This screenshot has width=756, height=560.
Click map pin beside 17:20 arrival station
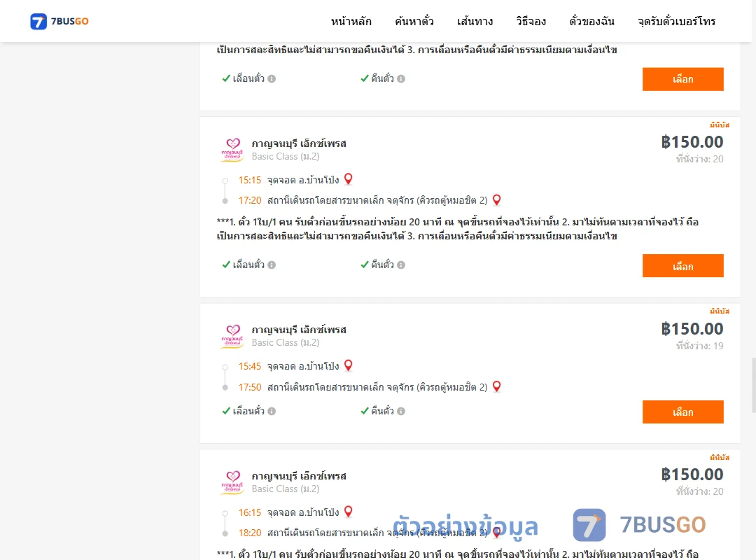(x=496, y=199)
